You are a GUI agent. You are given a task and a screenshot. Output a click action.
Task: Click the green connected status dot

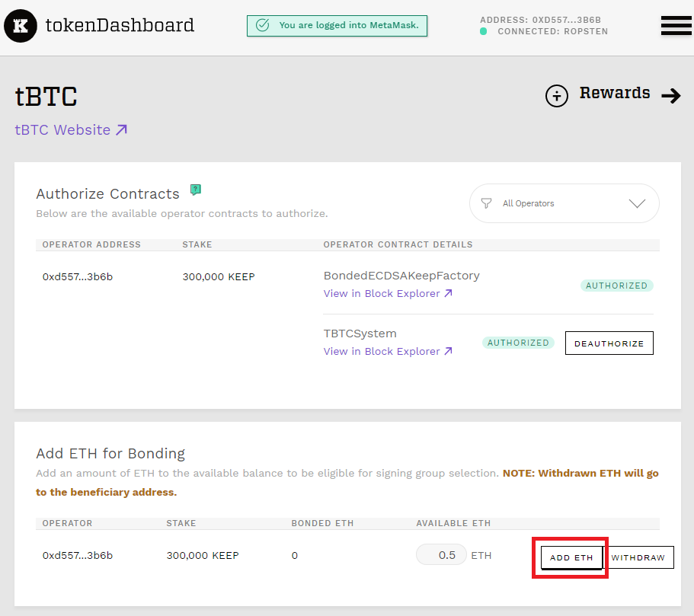point(484,32)
